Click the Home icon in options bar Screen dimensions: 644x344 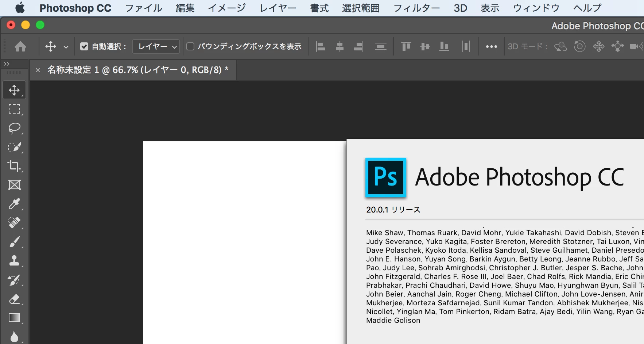[20, 46]
